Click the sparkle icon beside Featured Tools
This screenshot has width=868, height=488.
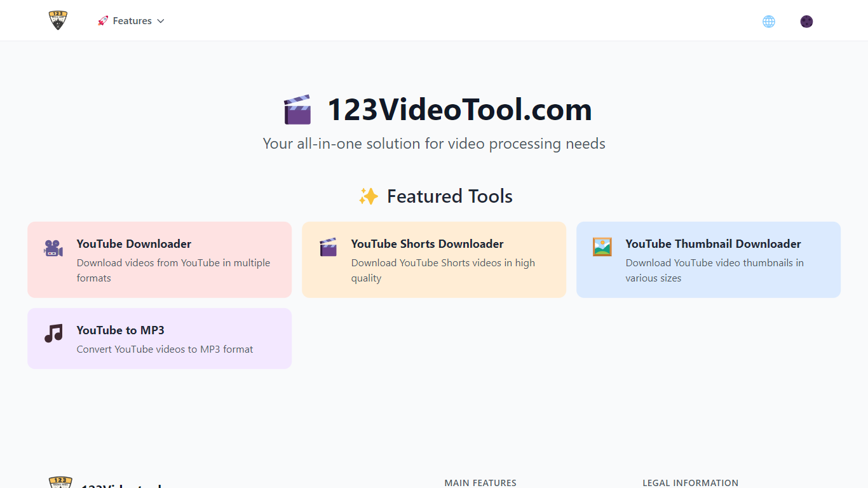369,196
